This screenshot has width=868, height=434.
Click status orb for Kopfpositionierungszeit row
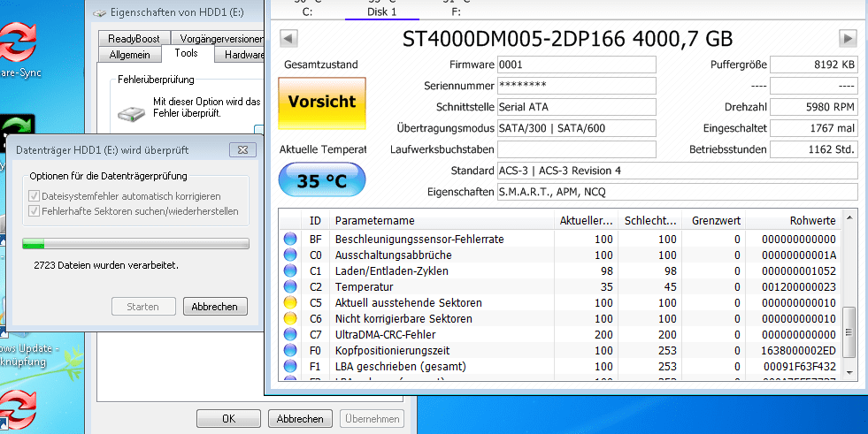click(x=290, y=351)
